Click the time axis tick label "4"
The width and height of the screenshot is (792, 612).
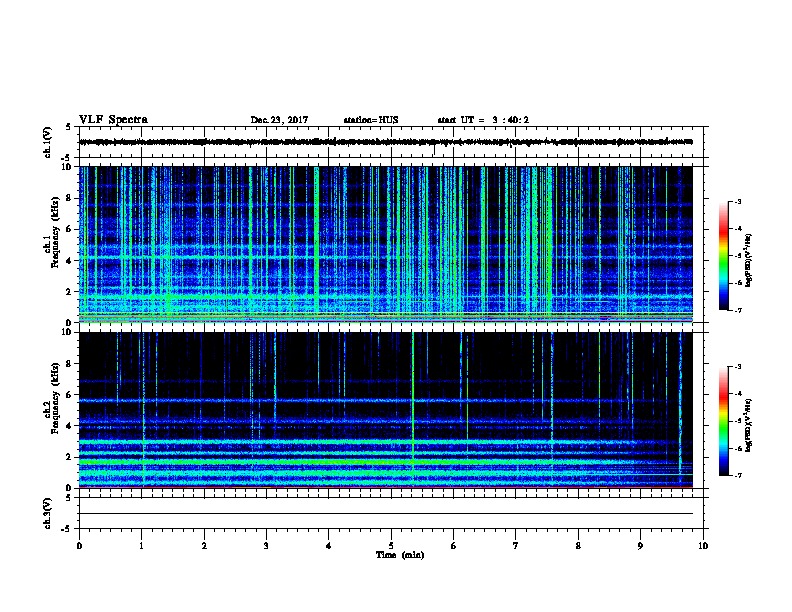point(329,546)
